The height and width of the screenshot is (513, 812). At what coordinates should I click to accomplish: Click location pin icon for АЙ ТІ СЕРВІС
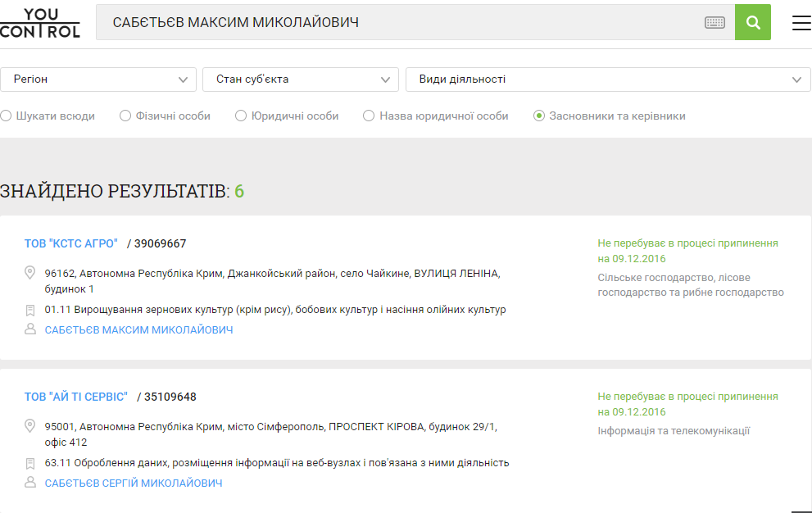30,426
